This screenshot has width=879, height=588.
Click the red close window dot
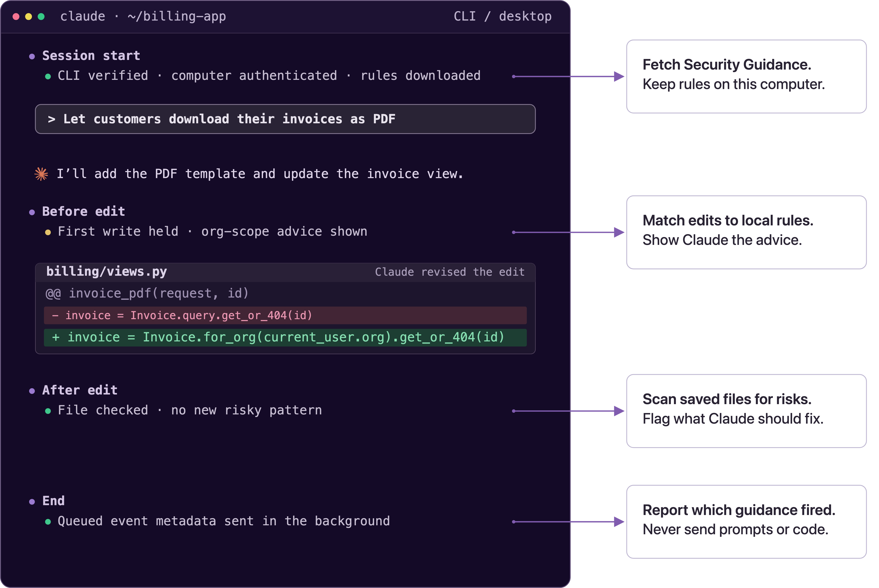16,16
